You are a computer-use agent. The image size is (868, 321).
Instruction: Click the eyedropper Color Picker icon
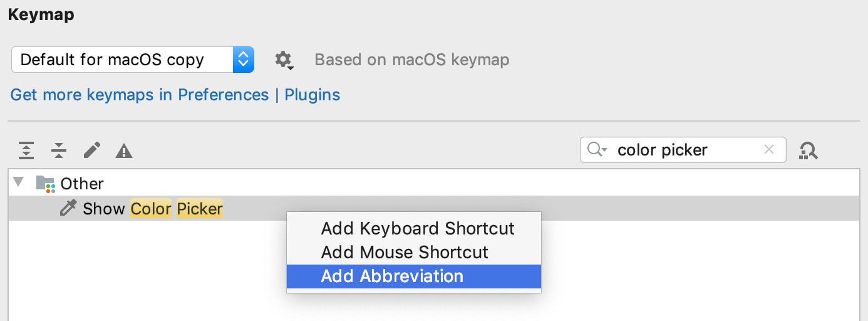click(x=68, y=208)
